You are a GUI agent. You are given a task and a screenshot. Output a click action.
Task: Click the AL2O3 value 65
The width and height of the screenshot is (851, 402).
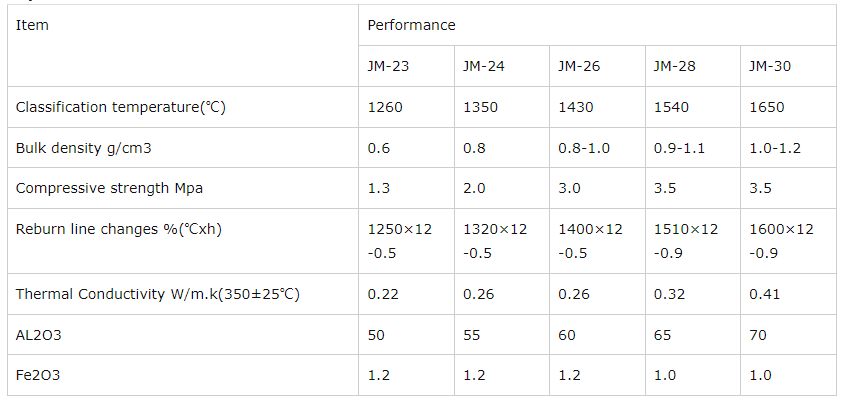[x=662, y=335]
